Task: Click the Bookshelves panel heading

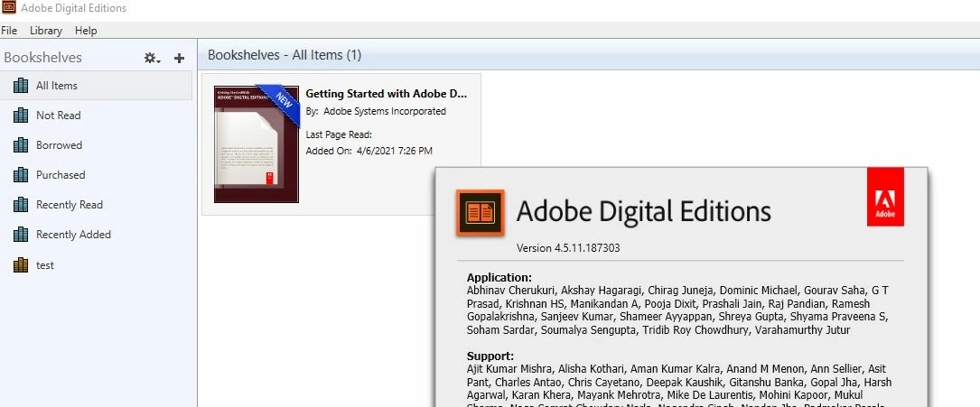Action: [x=42, y=58]
